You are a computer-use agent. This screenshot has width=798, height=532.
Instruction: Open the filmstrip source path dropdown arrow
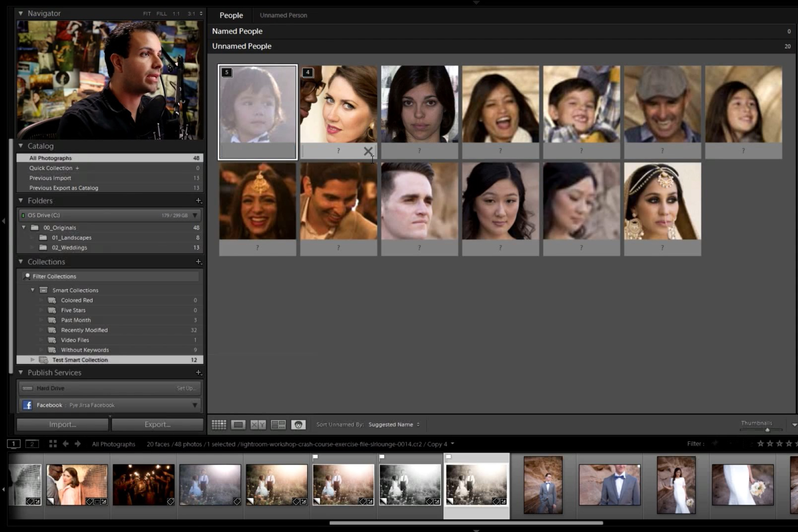tap(452, 443)
